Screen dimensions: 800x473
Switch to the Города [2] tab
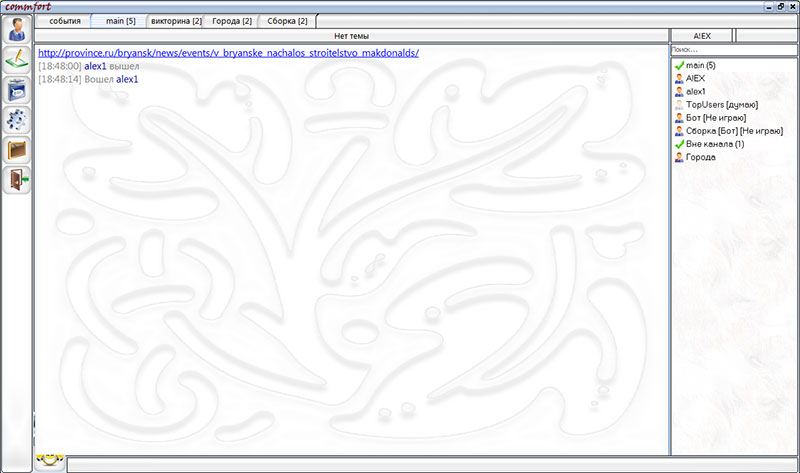pyautogui.click(x=232, y=21)
